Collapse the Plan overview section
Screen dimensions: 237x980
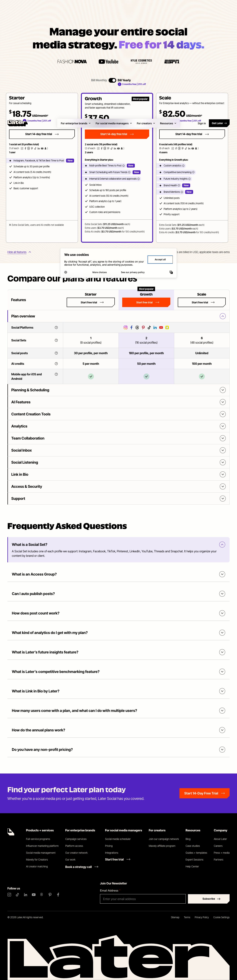(223, 316)
